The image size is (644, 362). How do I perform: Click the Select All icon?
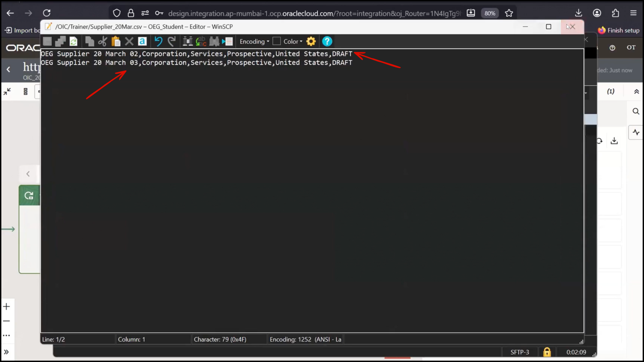pyautogui.click(x=142, y=41)
